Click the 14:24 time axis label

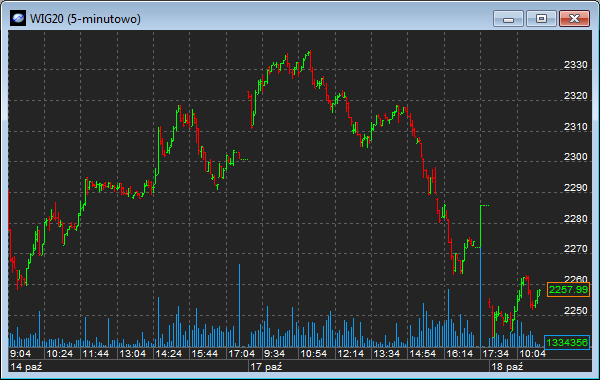coord(169,354)
